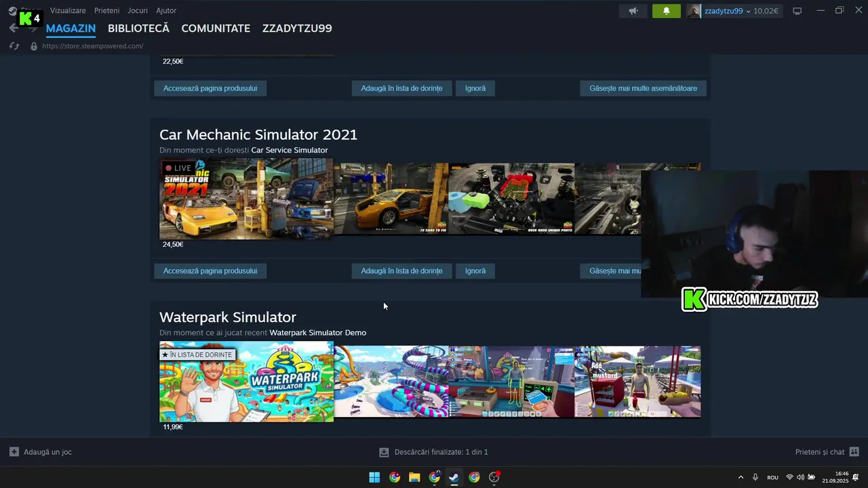
Task: Open the Waterpark Simulator Demo link
Action: [x=318, y=333]
